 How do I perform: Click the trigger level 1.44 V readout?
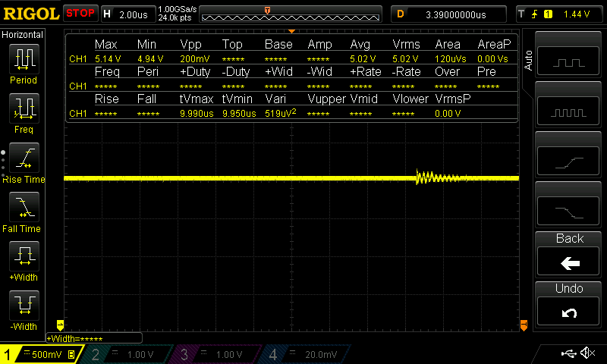(577, 14)
